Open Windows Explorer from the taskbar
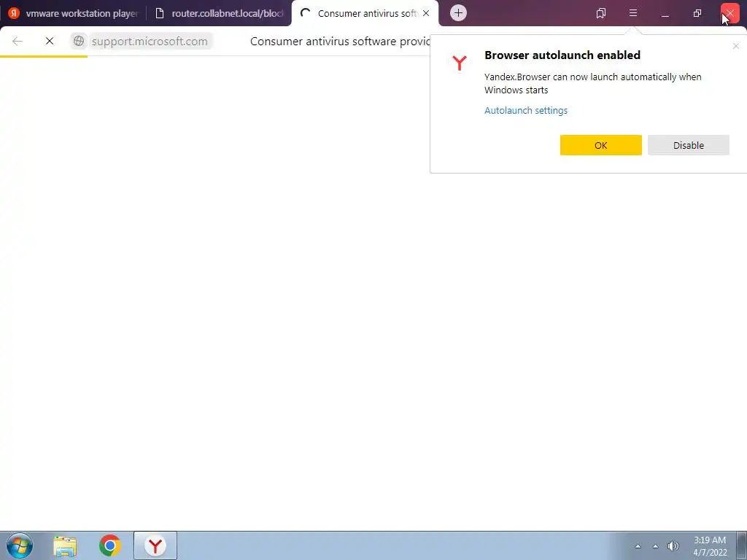Viewport: 747px width, 560px height. [x=65, y=545]
